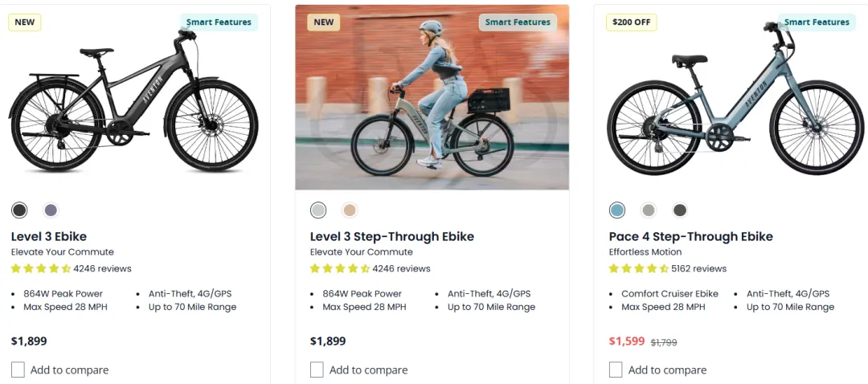Image resolution: width=868 pixels, height=384 pixels.
Task: Open the Level 3 Ebike product title
Action: tap(49, 236)
